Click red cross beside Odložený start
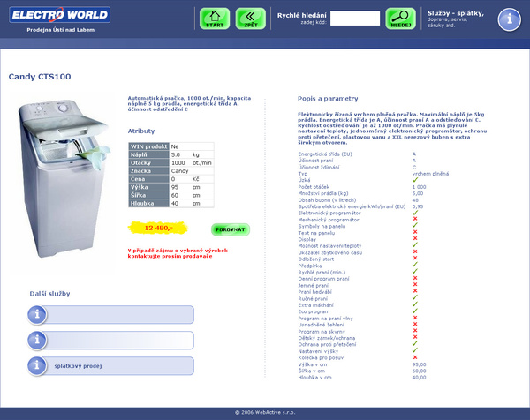This screenshot has height=420, width=530. click(415, 259)
